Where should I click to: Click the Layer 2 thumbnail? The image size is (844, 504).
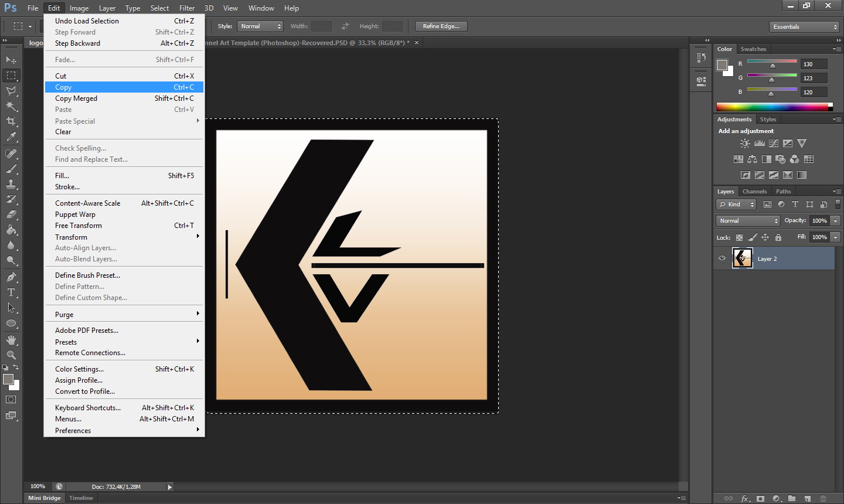tap(743, 258)
